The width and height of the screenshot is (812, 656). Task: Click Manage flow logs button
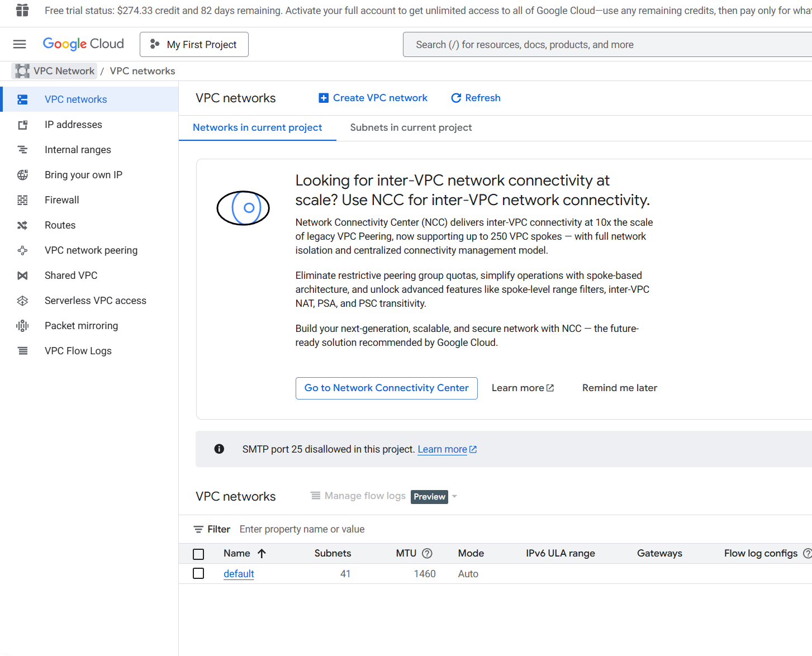click(x=359, y=496)
